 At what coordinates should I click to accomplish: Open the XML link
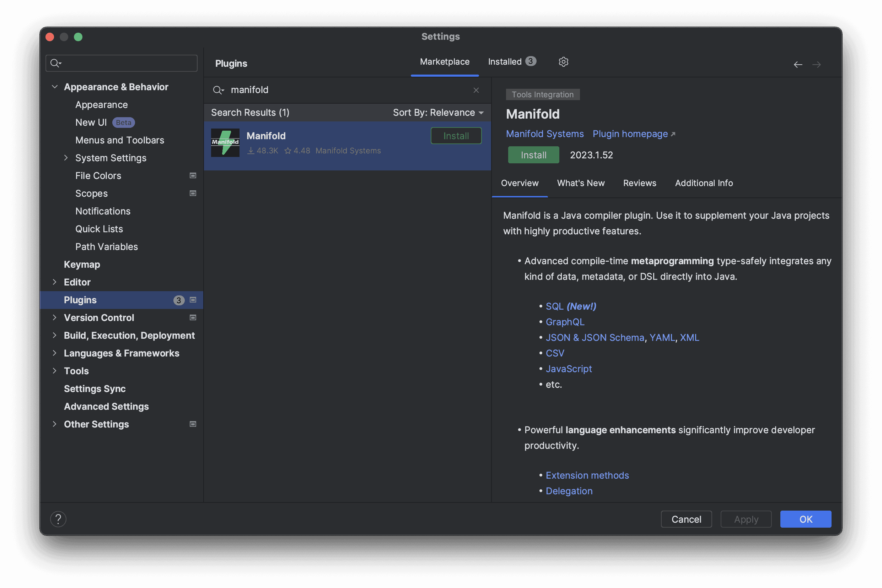(689, 338)
